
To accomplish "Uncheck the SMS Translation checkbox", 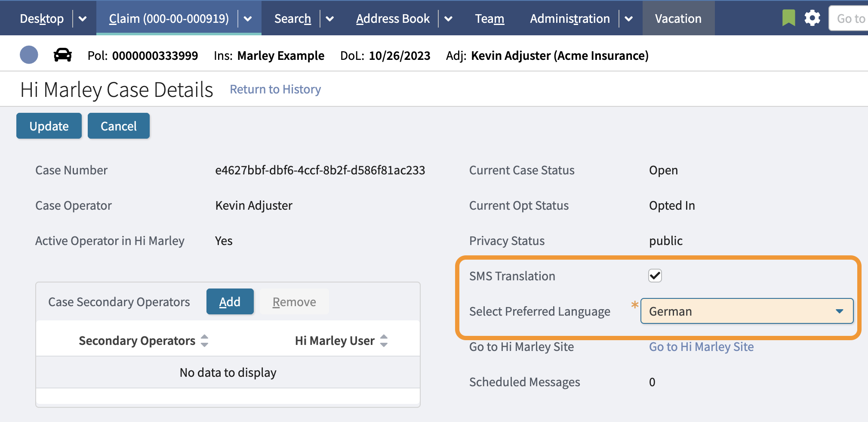I will 655,276.
